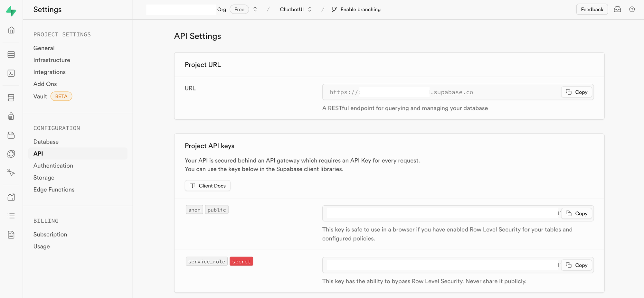
Task: Open the Logs list icon
Action: point(12,216)
